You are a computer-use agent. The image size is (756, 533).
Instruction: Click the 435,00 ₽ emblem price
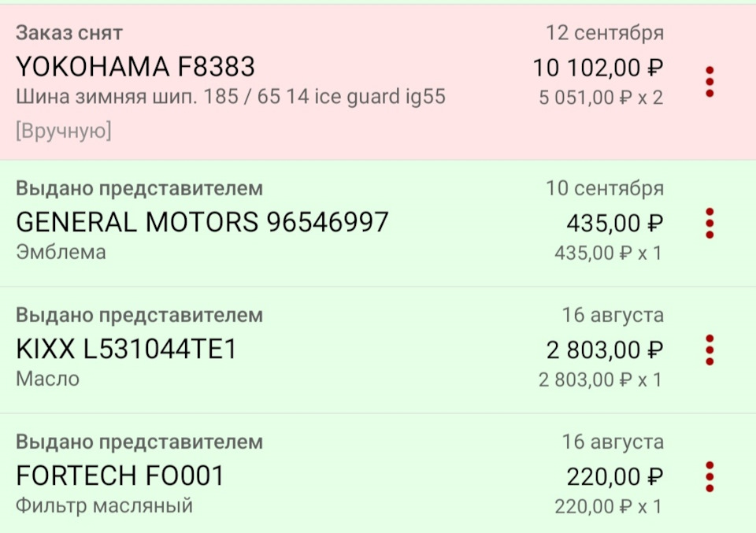tap(614, 224)
